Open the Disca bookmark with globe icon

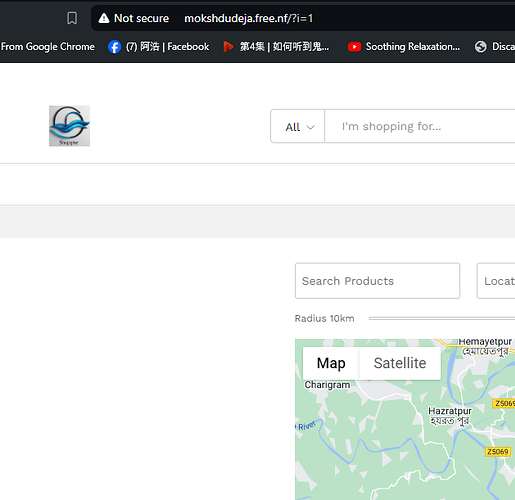495,47
